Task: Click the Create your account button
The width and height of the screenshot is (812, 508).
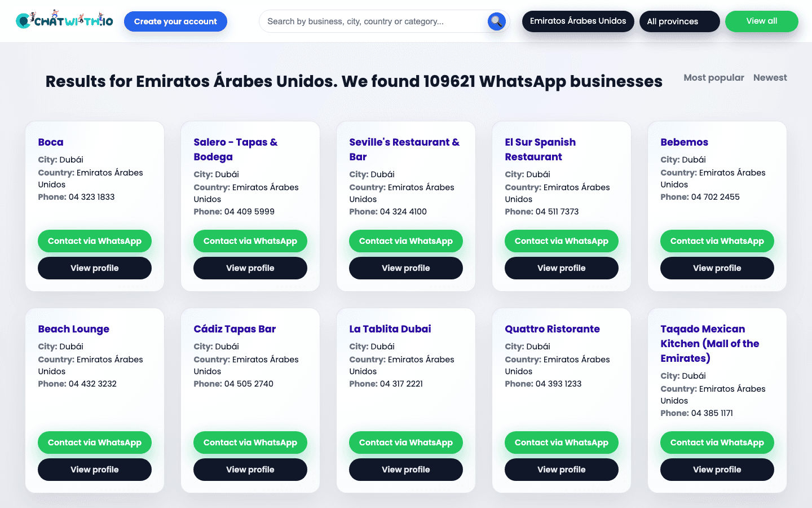Action: 175,21
